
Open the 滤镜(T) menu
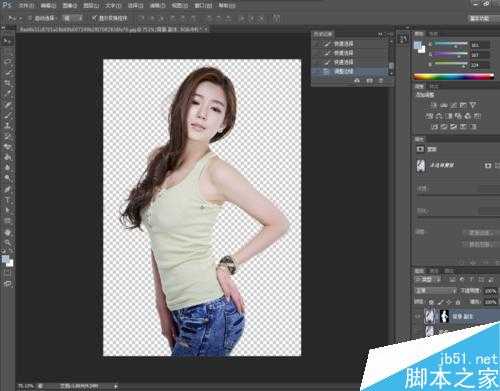pyautogui.click(x=158, y=6)
